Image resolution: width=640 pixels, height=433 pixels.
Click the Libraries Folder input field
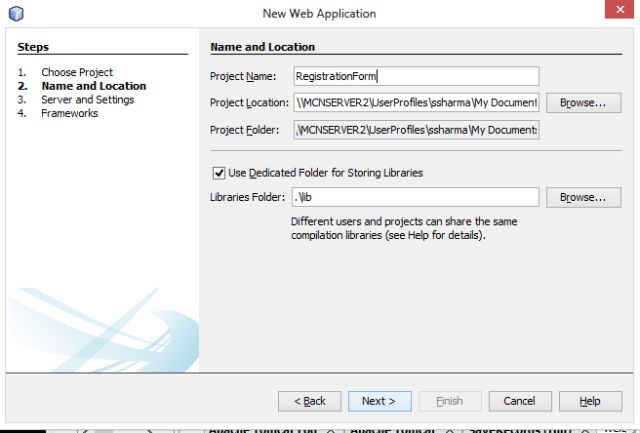pyautogui.click(x=415, y=197)
